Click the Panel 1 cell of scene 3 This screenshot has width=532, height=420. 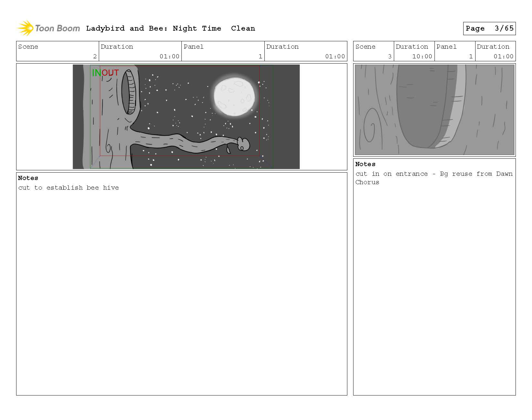click(x=455, y=51)
